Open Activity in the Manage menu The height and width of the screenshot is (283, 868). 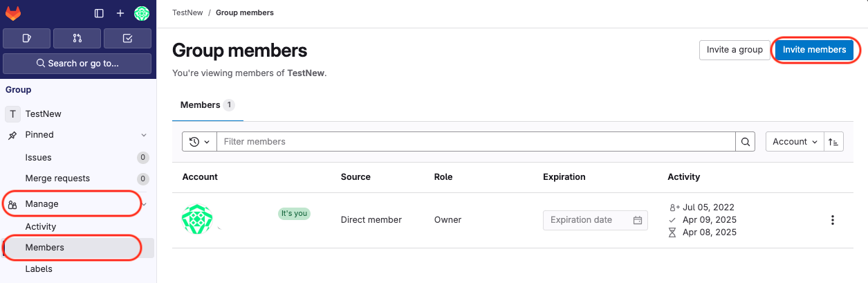coord(41,226)
